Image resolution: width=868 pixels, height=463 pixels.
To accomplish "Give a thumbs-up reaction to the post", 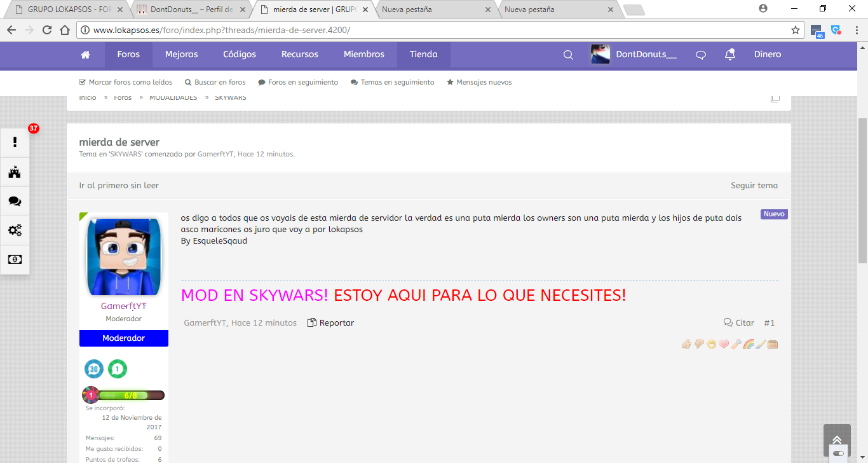I will pyautogui.click(x=686, y=344).
